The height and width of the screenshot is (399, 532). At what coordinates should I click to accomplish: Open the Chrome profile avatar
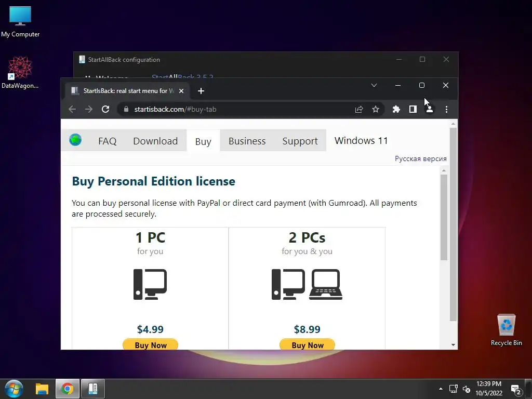pyautogui.click(x=430, y=109)
